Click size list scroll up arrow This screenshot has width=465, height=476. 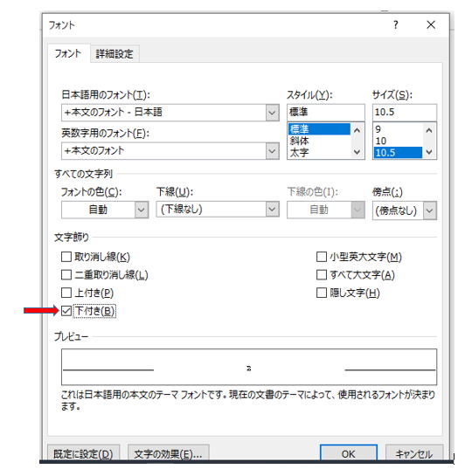click(429, 131)
